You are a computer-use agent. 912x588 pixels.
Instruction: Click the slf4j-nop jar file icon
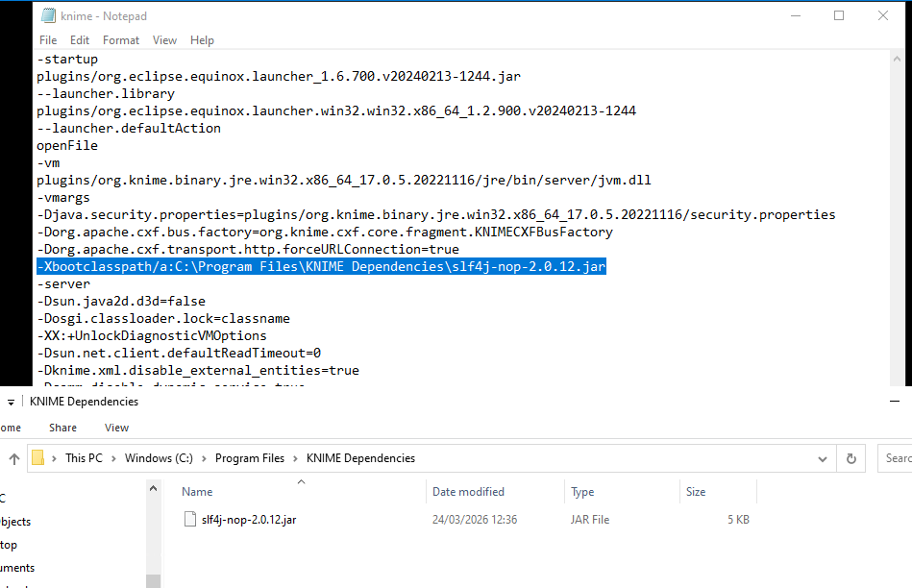pos(190,520)
